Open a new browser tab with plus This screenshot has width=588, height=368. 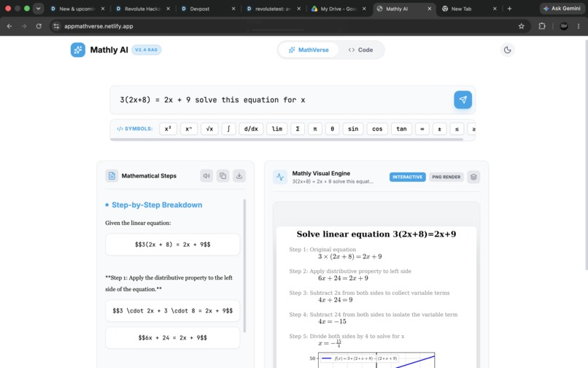(509, 9)
